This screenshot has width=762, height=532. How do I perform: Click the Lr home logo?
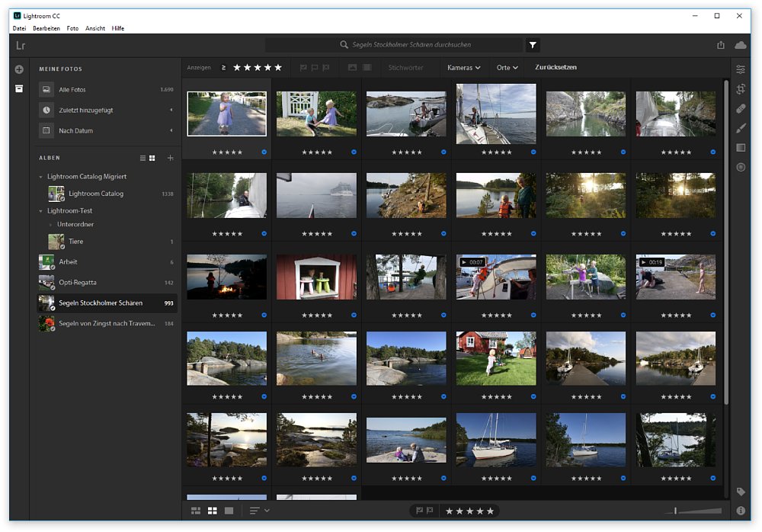[21, 45]
